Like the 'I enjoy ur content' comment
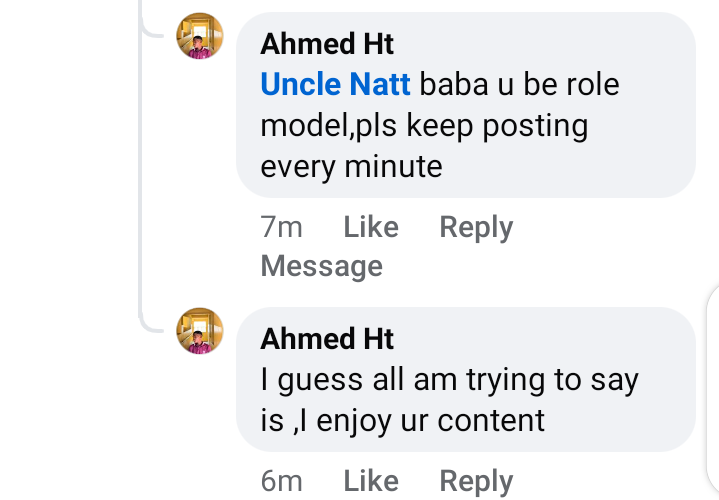This screenshot has width=719, height=500. click(x=371, y=482)
